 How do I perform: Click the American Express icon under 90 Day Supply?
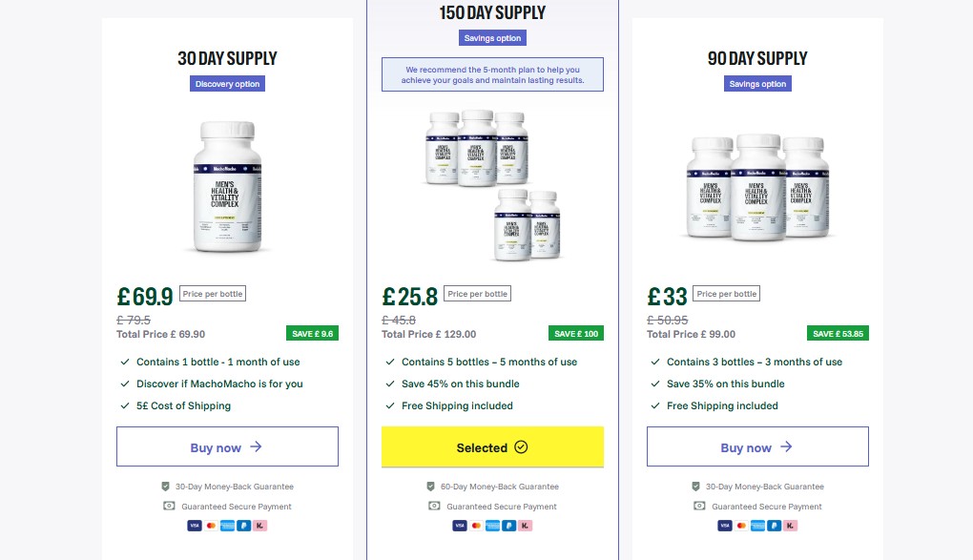pos(757,526)
